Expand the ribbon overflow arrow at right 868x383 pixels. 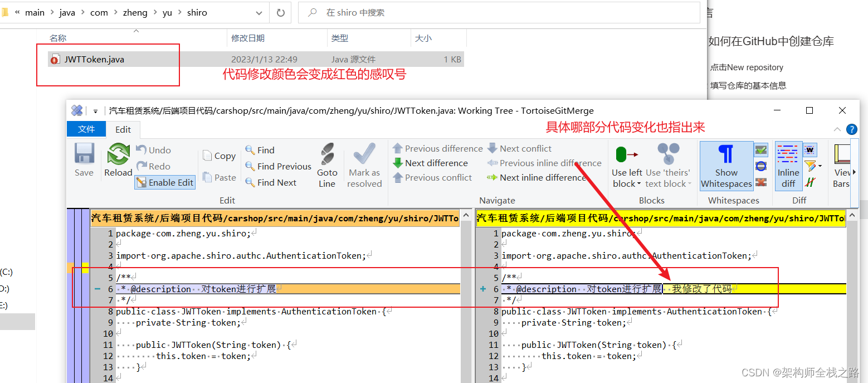click(855, 172)
